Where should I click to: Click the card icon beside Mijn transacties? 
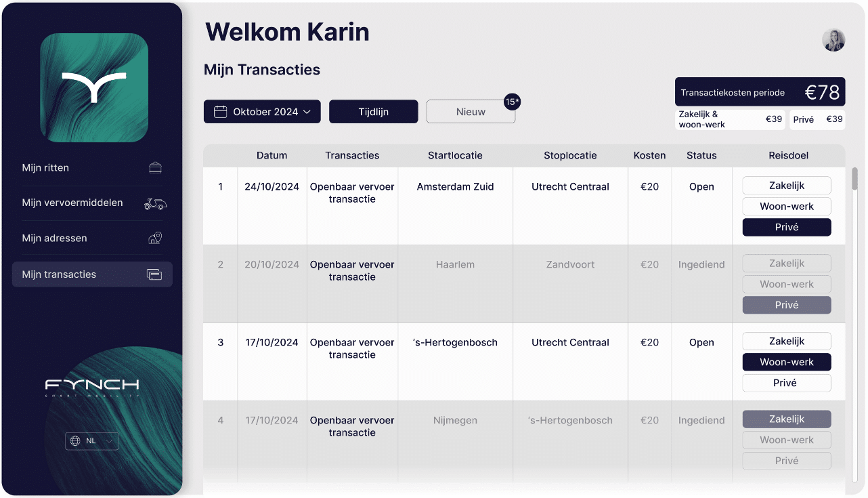(154, 274)
